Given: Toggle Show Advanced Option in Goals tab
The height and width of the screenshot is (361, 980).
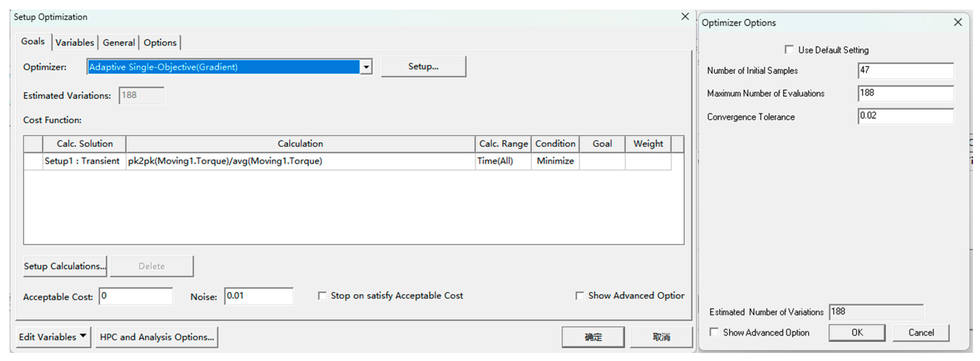Looking at the screenshot, I should pos(579,296).
